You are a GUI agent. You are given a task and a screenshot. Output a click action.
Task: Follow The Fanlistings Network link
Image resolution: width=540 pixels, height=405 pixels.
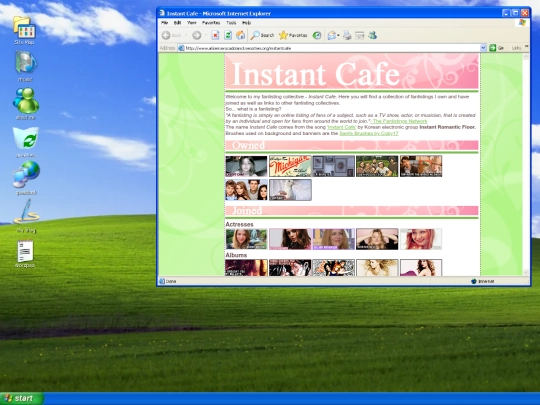400,121
